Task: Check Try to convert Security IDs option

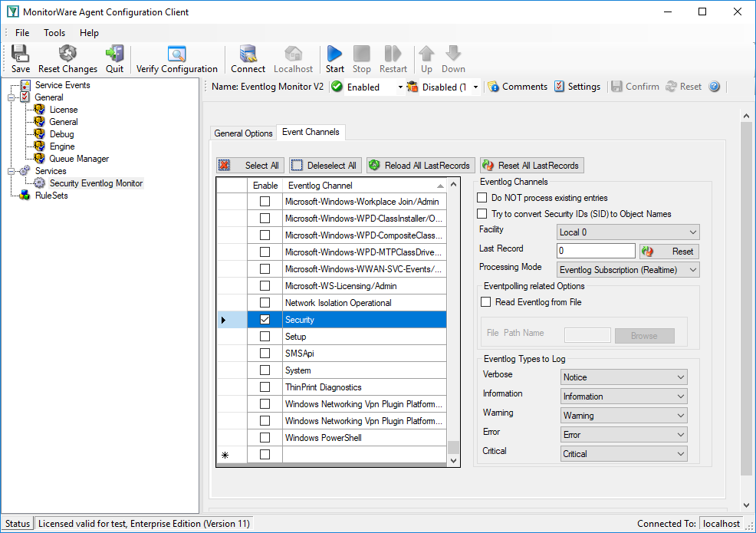Action: click(x=482, y=213)
